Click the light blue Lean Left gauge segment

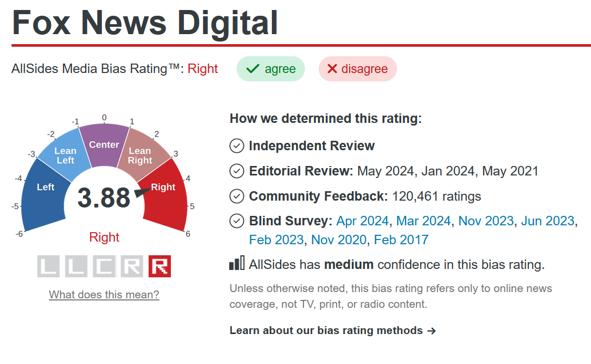coord(66,155)
